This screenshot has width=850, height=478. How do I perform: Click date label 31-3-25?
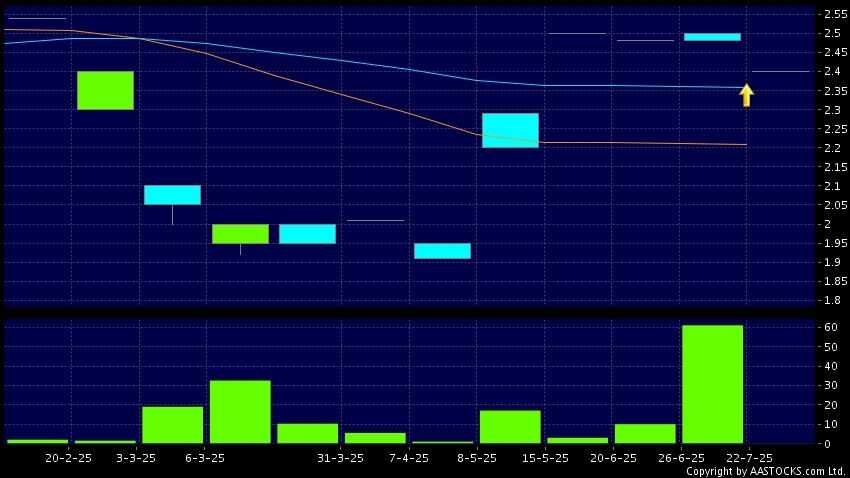point(340,458)
